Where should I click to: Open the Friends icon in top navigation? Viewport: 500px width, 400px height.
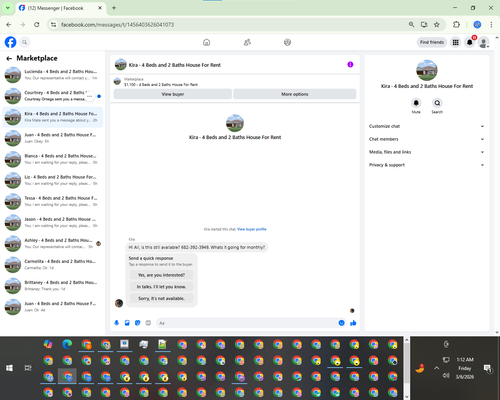(x=247, y=42)
